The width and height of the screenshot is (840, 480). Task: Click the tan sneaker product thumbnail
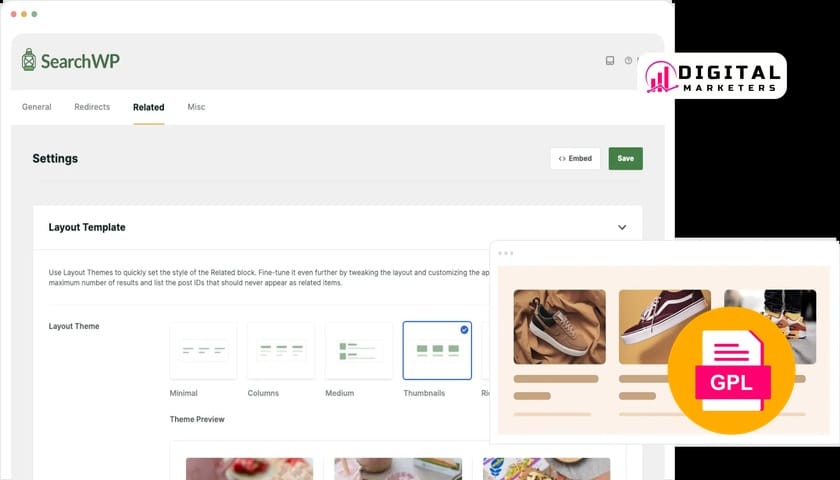pyautogui.click(x=559, y=326)
